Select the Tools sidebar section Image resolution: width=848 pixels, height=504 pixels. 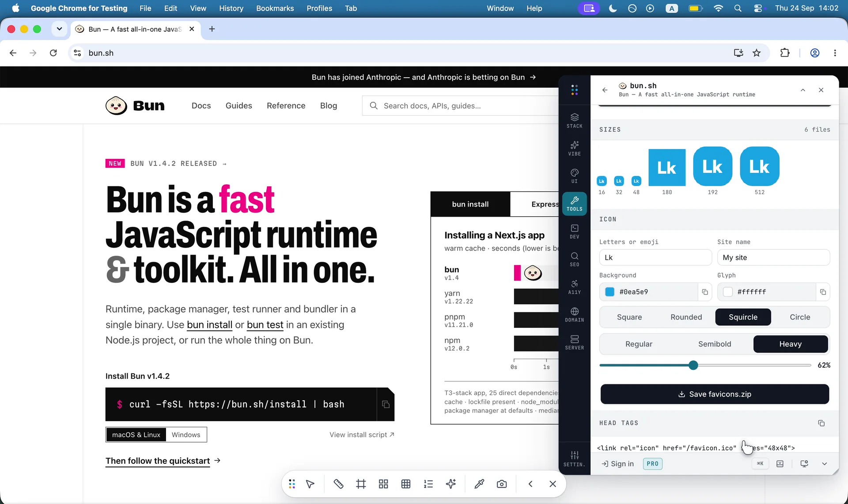pos(574,203)
